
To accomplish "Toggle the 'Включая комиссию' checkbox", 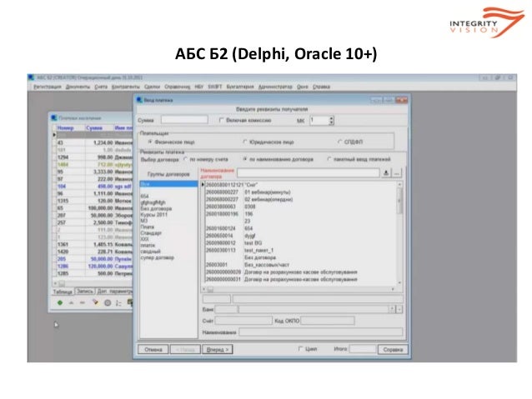I will 221,120.
